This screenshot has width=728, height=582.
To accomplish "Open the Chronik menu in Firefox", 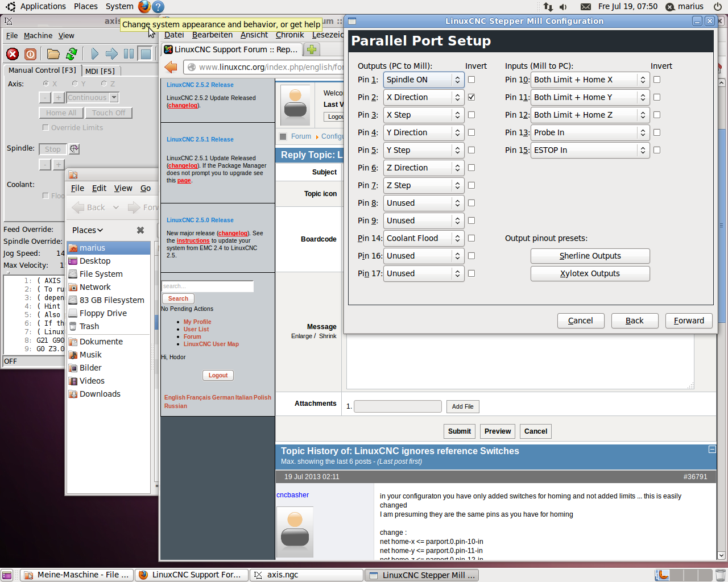I will pos(290,35).
